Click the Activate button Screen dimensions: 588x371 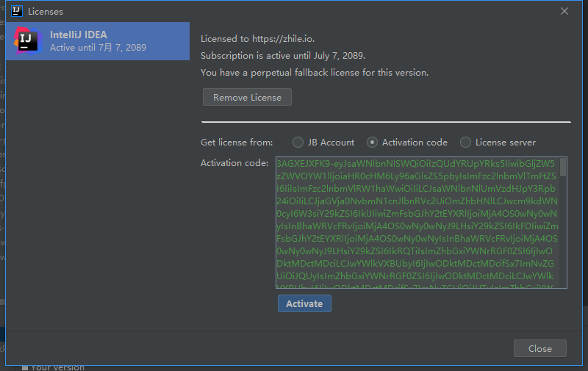pyautogui.click(x=304, y=303)
